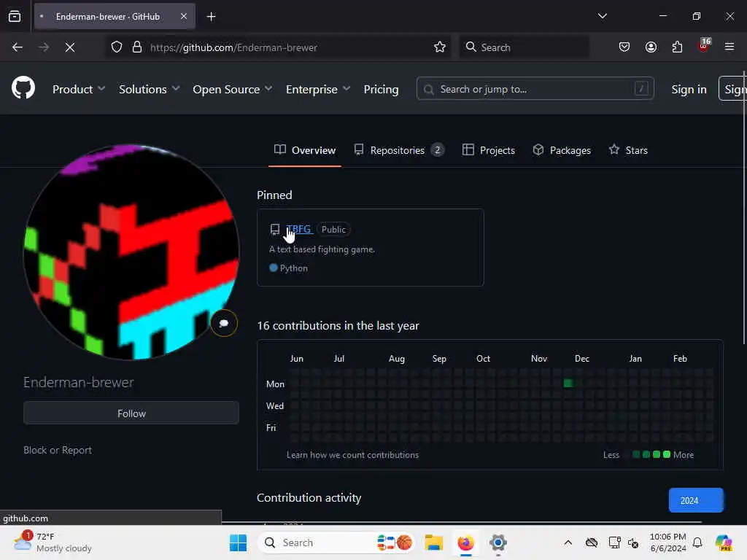The height and width of the screenshot is (560, 747).
Task: Close the Enderman-brewer GitHub tab
Action: point(184,16)
